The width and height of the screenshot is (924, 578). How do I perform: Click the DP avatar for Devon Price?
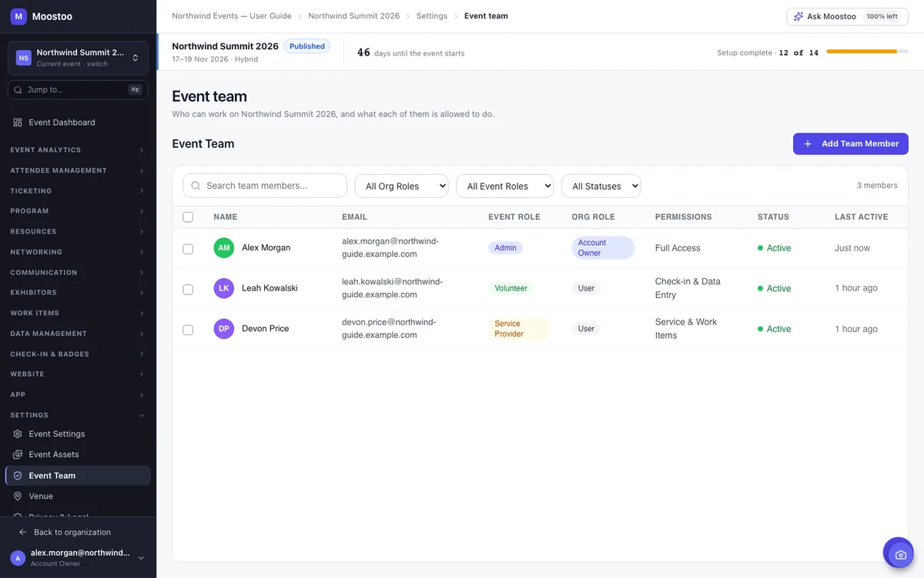click(x=223, y=328)
